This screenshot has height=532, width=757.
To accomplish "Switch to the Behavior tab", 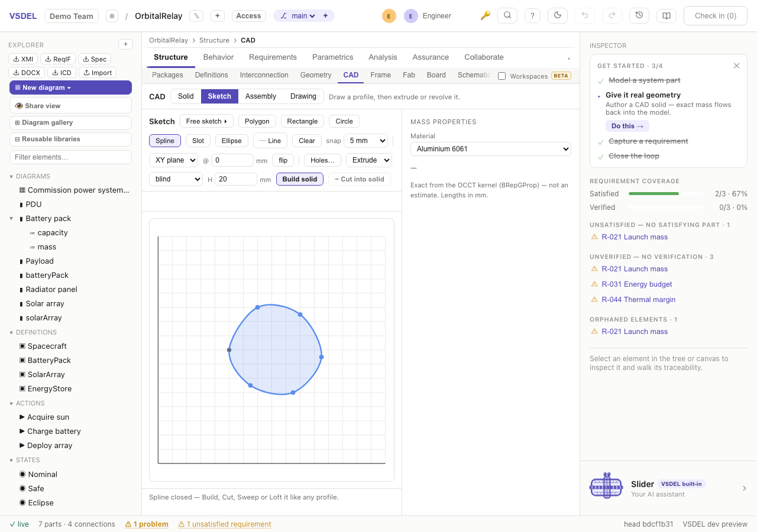I will [218, 57].
